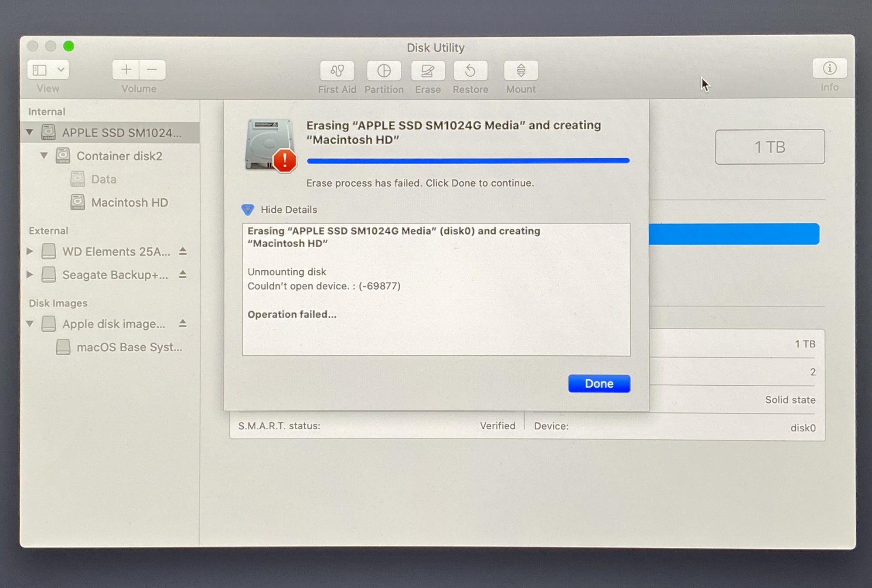
Task: Click the macOS Base System volume icon
Action: pos(63,347)
